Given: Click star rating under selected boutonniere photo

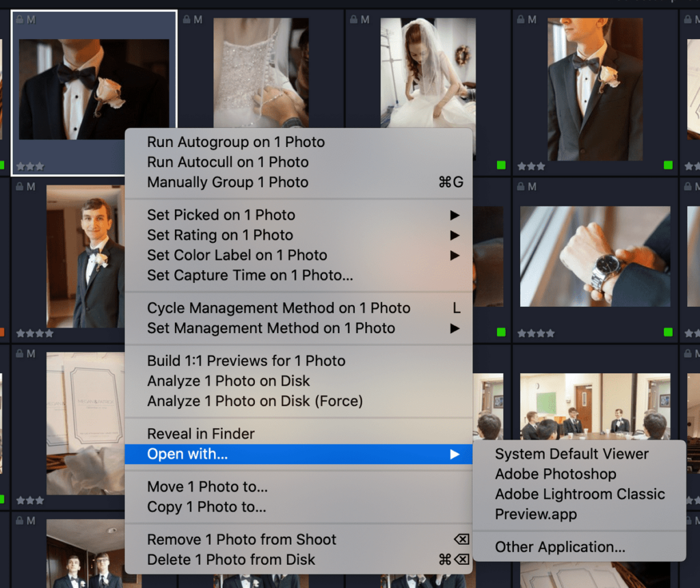Looking at the screenshot, I should point(30,167).
